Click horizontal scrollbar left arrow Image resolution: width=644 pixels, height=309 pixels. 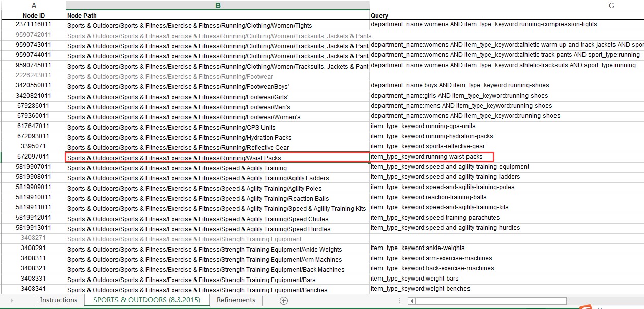(x=412, y=301)
